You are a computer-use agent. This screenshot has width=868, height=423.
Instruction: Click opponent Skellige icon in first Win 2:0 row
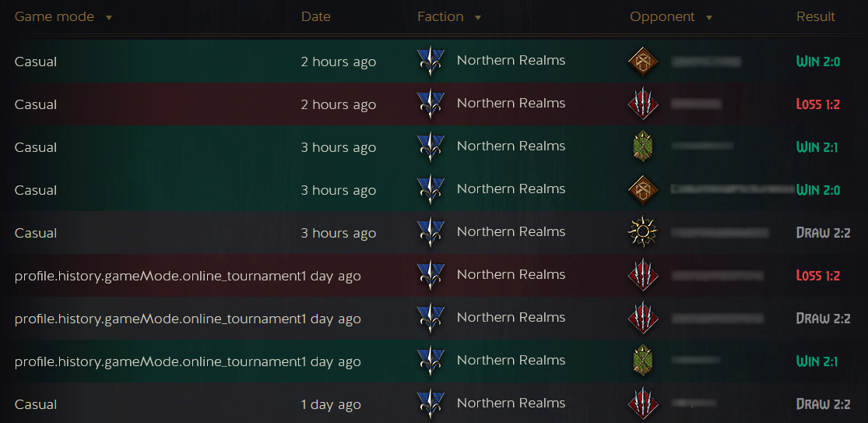pos(643,61)
